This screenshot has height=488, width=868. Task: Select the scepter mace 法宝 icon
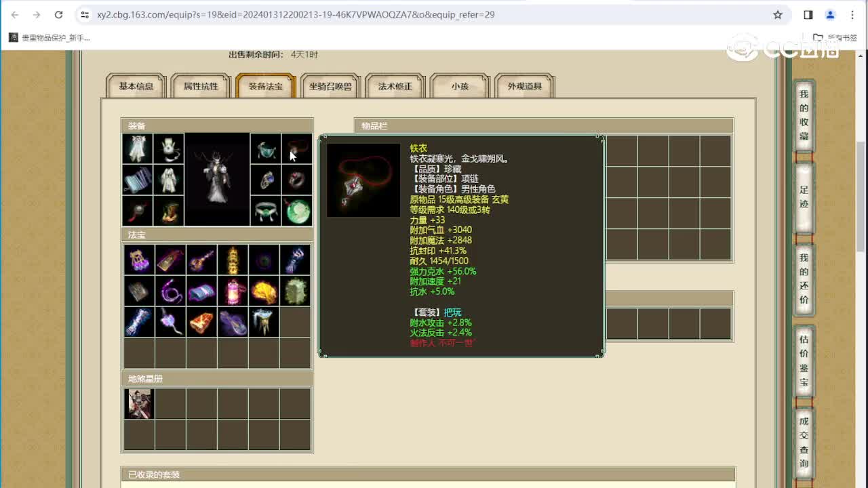201,260
